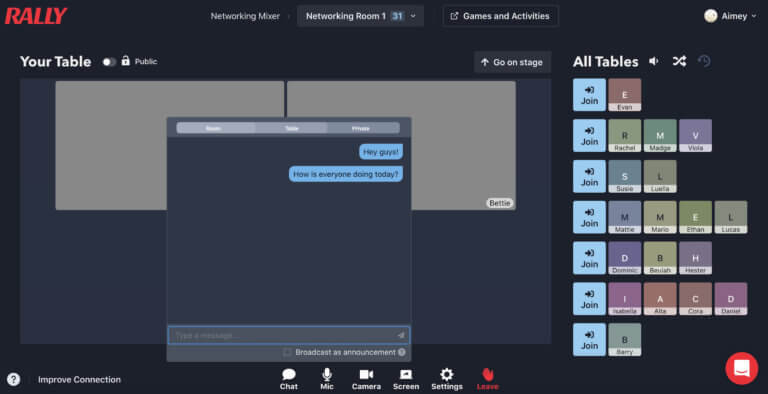The image size is (768, 394).
Task: Mute all tables speaker icon
Action: [x=654, y=61]
